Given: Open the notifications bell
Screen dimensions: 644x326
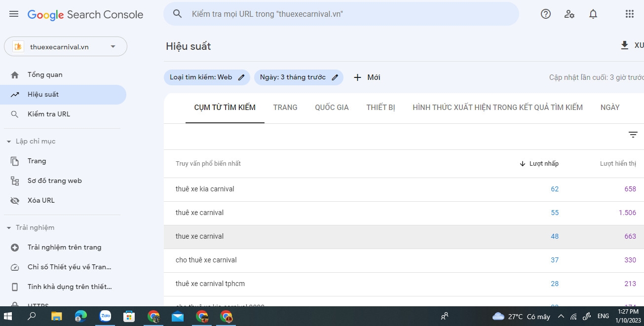Looking at the screenshot, I should (593, 14).
